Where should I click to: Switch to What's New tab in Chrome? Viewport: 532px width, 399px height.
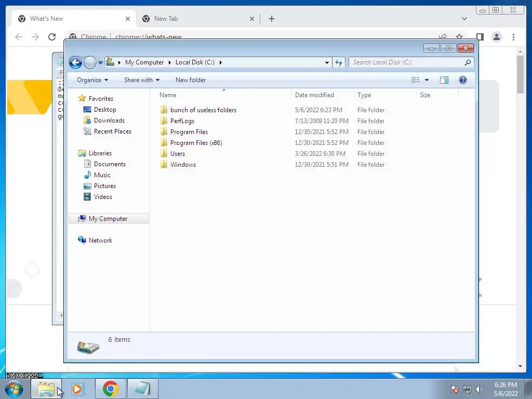pyautogui.click(x=73, y=19)
